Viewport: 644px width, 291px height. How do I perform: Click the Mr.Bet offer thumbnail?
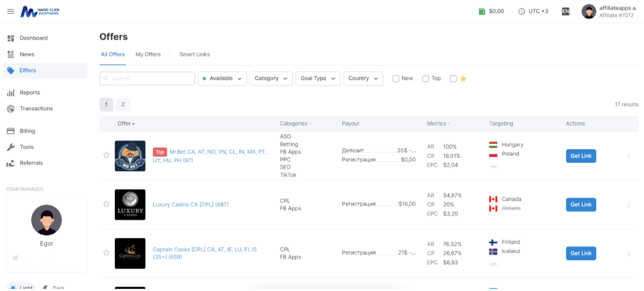pos(130,156)
